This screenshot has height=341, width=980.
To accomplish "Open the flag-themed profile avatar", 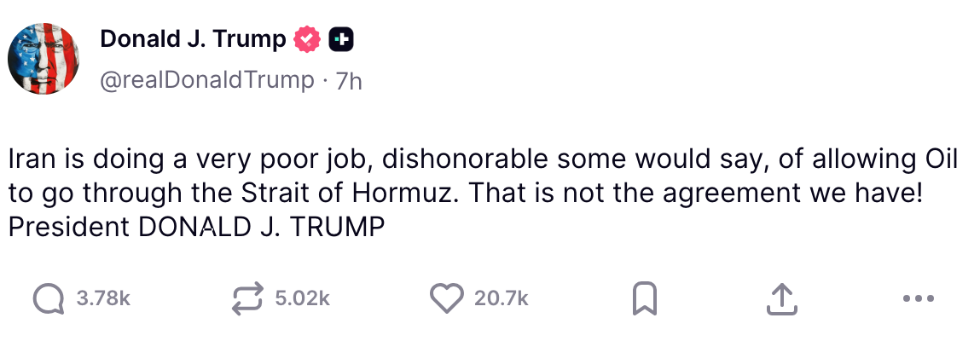I will tap(43, 59).
